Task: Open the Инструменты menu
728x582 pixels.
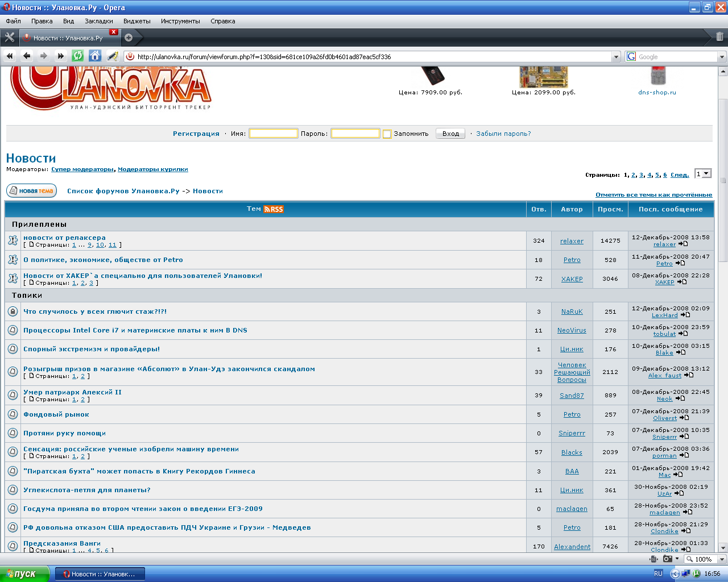Action: 180,21
